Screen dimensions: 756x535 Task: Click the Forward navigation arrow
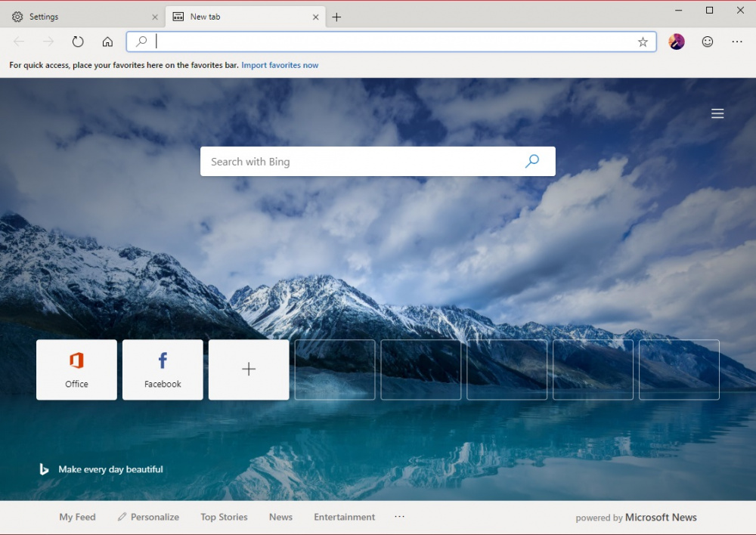tap(48, 42)
